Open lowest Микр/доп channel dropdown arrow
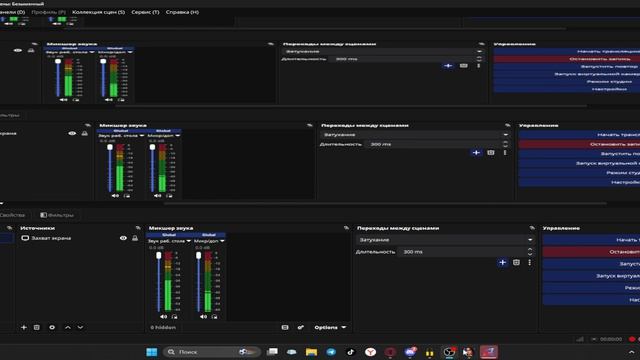 click(x=222, y=241)
